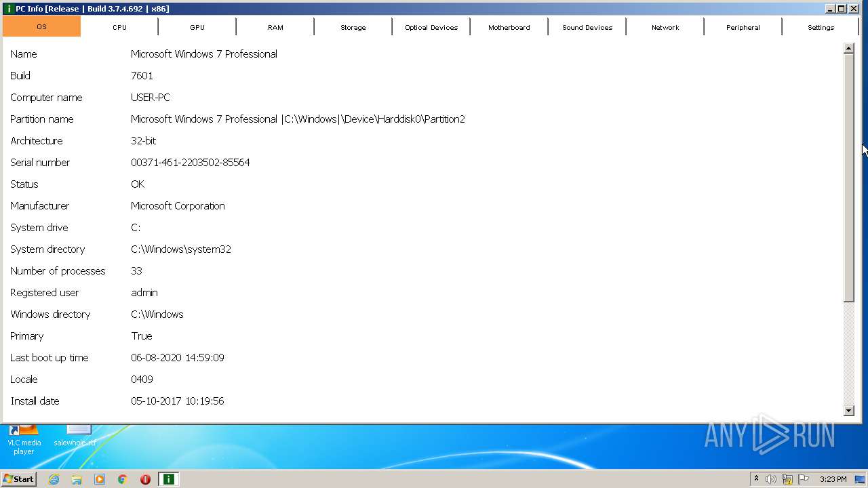The height and width of the screenshot is (488, 868).
Task: Select the OS tab
Action: click(41, 26)
